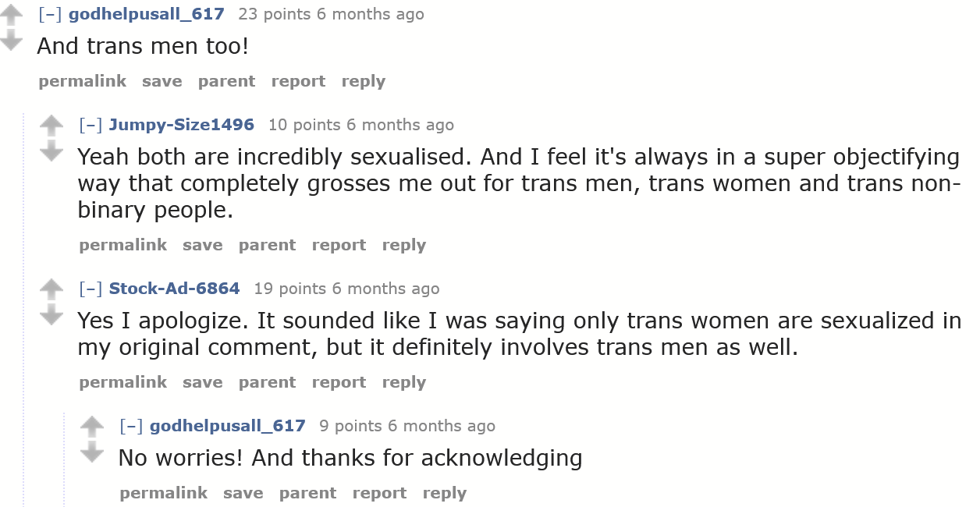Upvote Jumpy-Size1496's comment
The width and height of the screenshot is (980, 507).
(51, 126)
